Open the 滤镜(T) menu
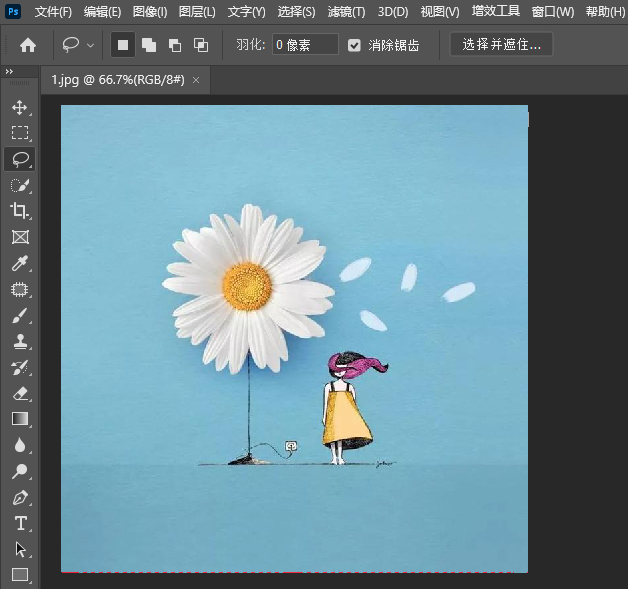This screenshot has width=628, height=589. pyautogui.click(x=346, y=12)
